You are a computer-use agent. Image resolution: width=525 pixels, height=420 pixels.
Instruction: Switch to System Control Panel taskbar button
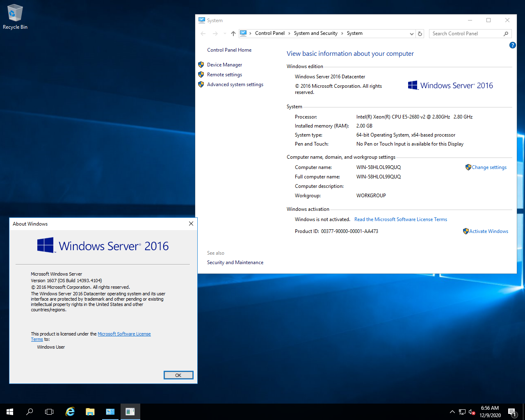110,412
